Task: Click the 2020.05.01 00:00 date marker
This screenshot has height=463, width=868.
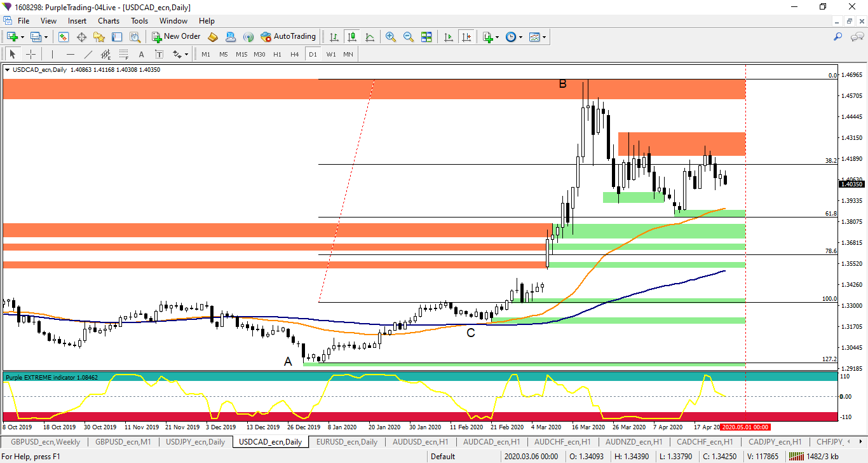Action: pos(745,427)
